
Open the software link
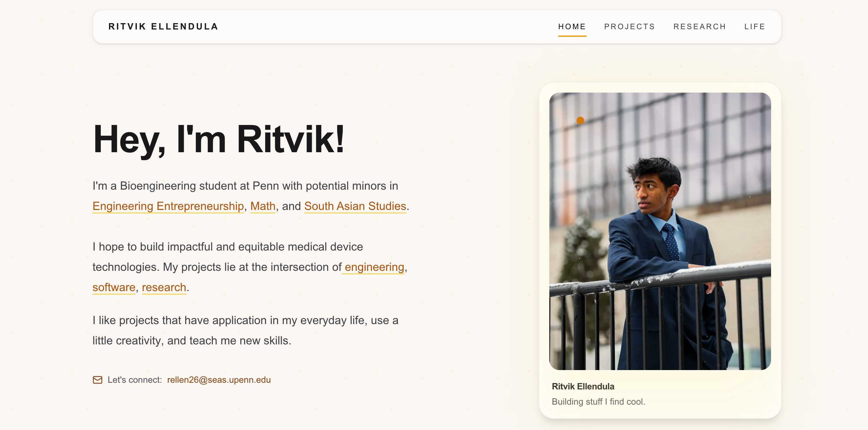114,287
